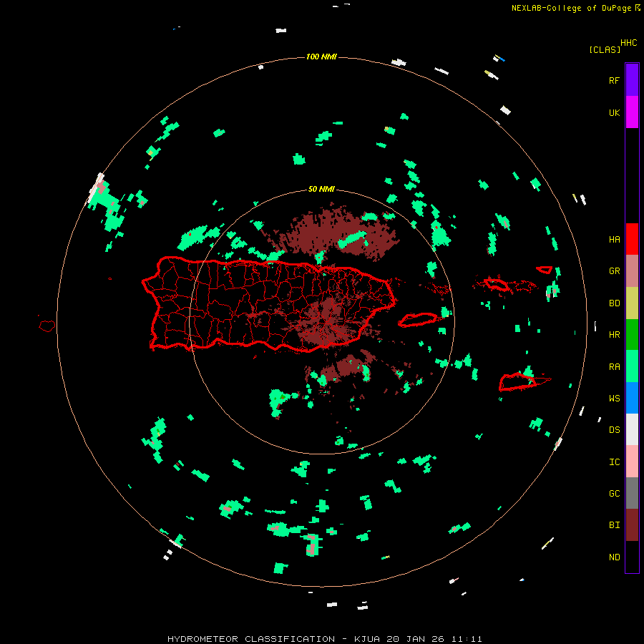Click the GC legend label
644x644 pixels.
click(x=614, y=494)
